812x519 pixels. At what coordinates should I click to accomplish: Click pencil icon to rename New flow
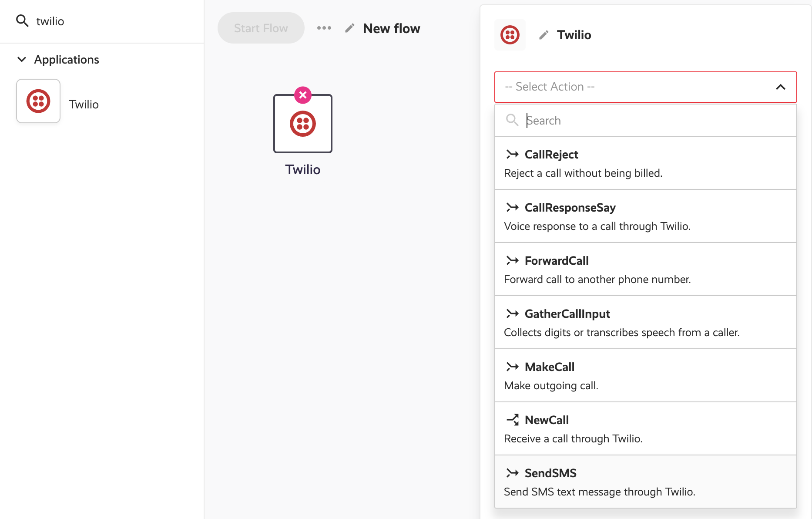[350, 28]
